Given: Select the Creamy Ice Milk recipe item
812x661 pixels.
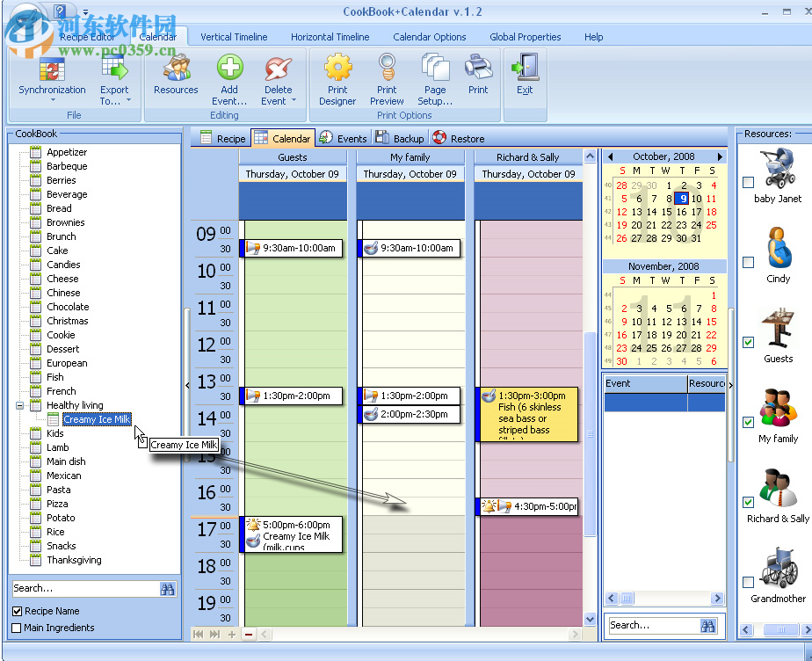Looking at the screenshot, I should click(97, 419).
